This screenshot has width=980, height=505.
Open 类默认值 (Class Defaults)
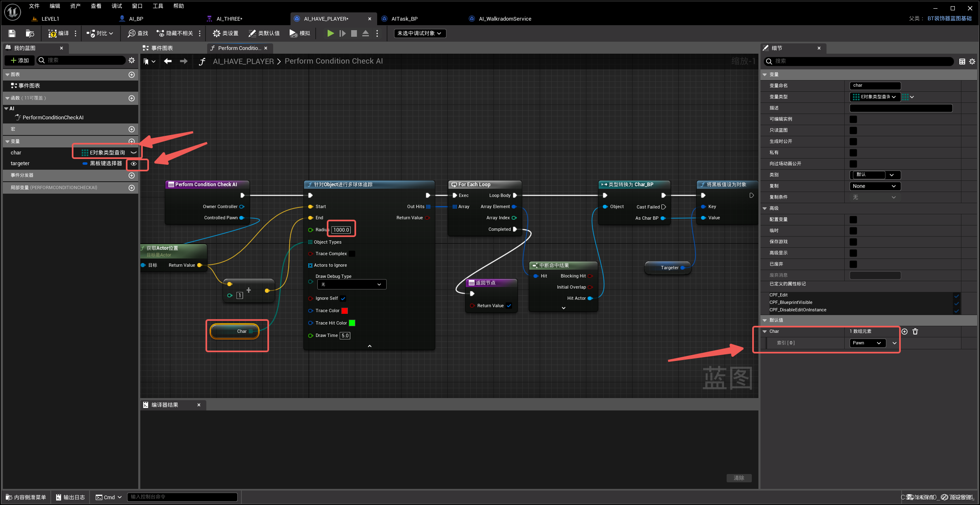pos(264,33)
